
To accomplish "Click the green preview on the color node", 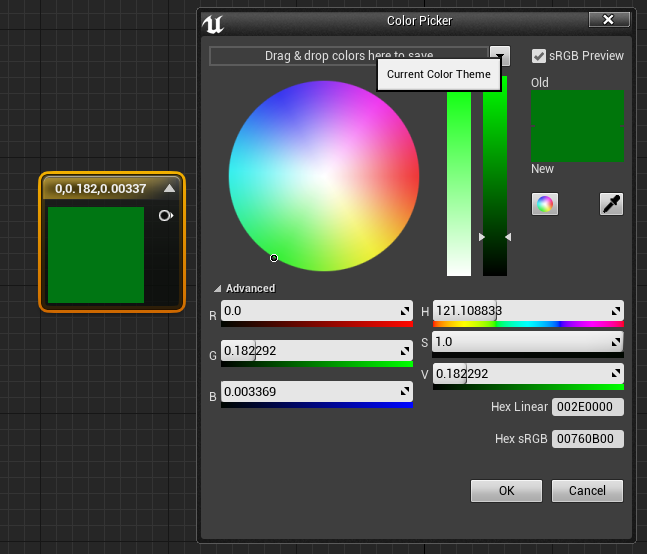I will (96, 255).
